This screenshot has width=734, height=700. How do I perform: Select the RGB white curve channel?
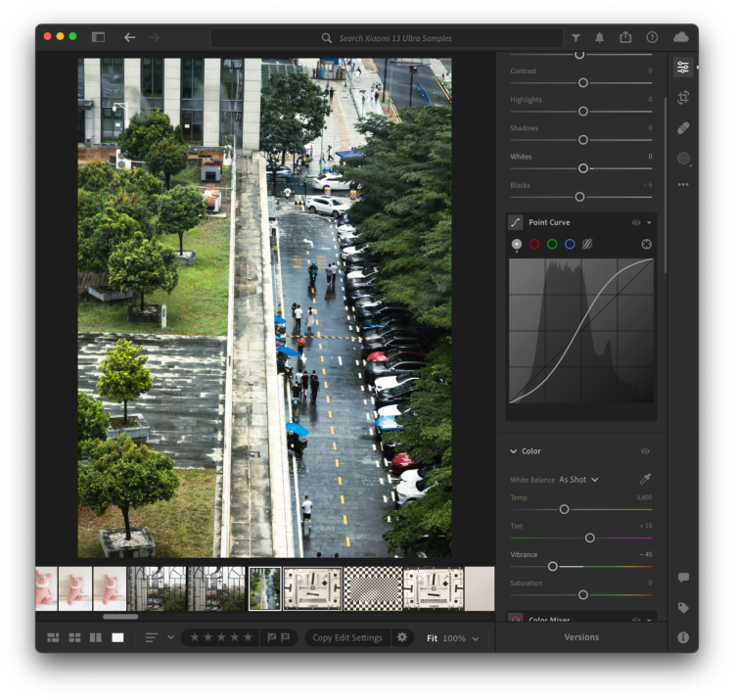pyautogui.click(x=517, y=244)
